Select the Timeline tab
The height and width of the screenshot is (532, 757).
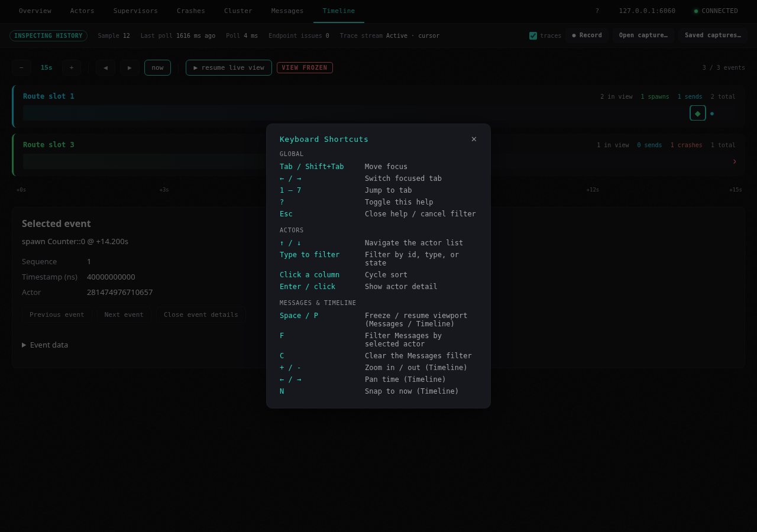click(x=339, y=11)
